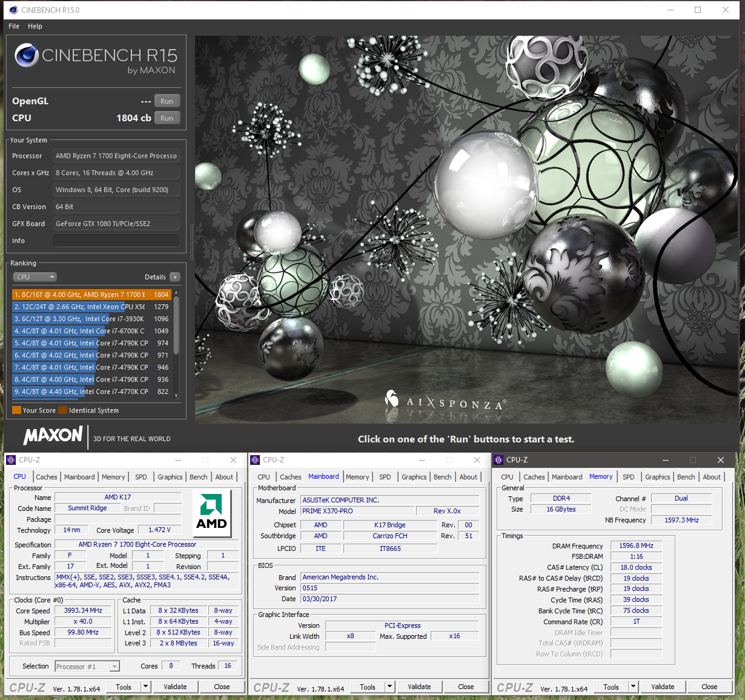Select ranking row 2 Intel Xeon 1279
This screenshot has height=700, width=745.
click(91, 307)
